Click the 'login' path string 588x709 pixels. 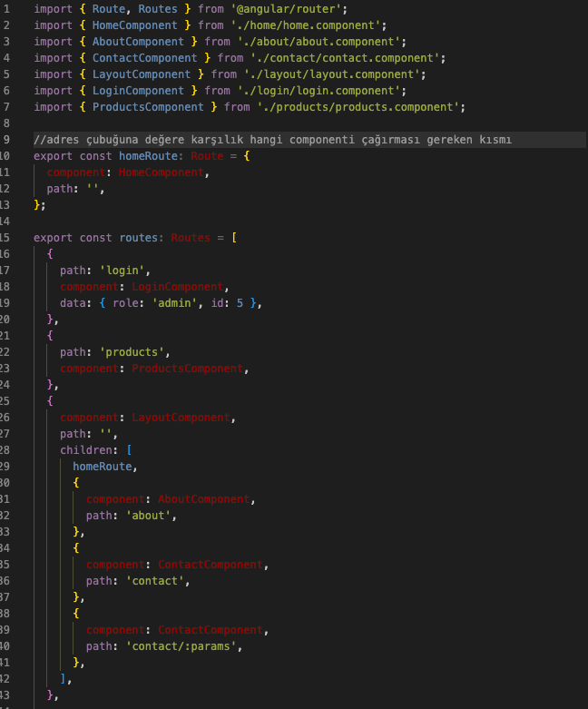(x=122, y=271)
